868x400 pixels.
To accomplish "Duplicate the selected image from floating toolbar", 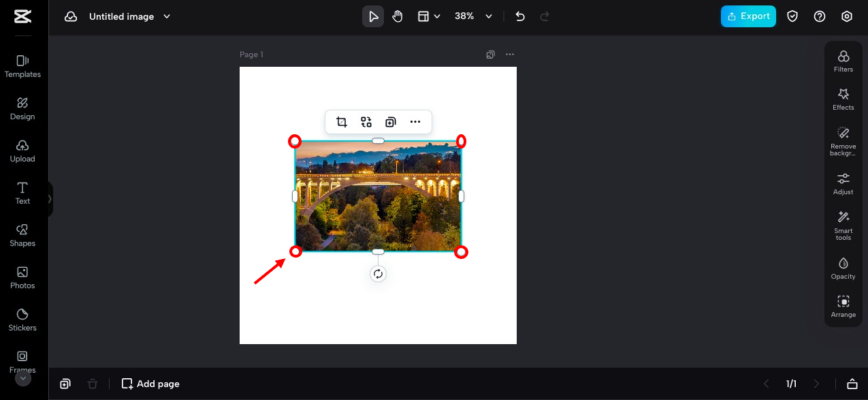I will [x=391, y=122].
